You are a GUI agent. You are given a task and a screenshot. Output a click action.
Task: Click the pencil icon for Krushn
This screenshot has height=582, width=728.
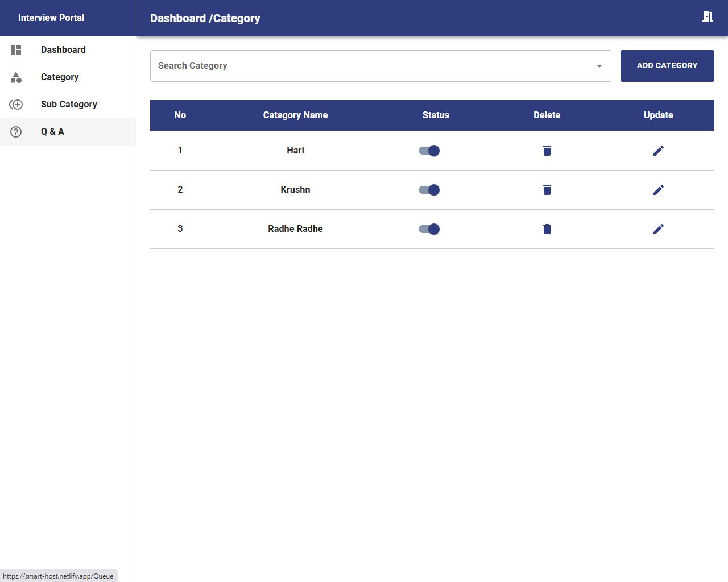(x=658, y=190)
